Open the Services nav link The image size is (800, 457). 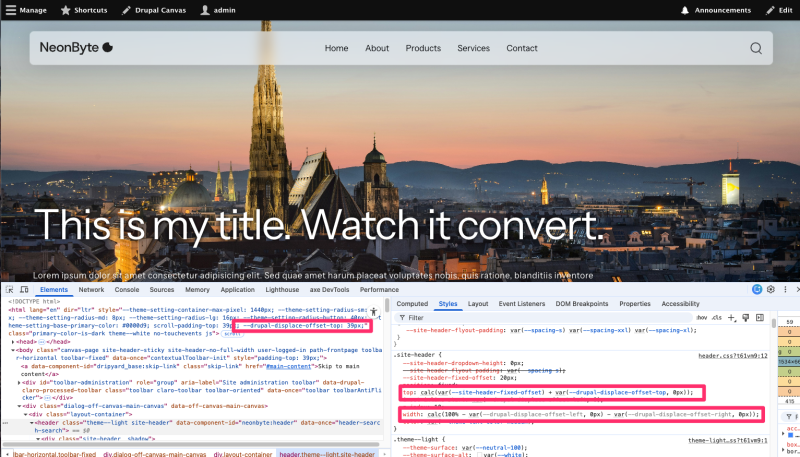473,48
